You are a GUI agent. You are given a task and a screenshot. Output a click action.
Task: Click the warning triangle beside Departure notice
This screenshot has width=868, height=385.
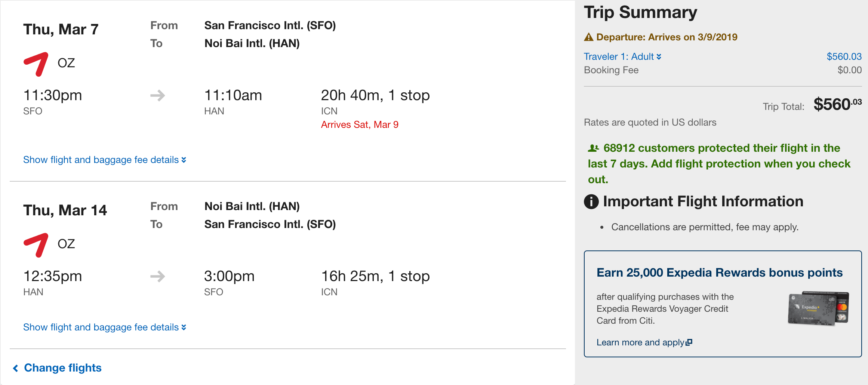coord(589,37)
